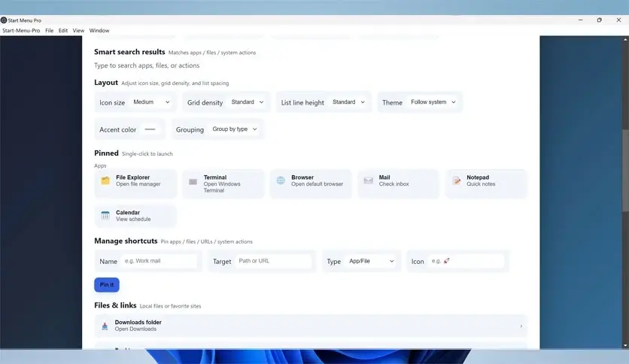Expand the Icon size dropdown
The image size is (629, 364).
click(x=151, y=102)
